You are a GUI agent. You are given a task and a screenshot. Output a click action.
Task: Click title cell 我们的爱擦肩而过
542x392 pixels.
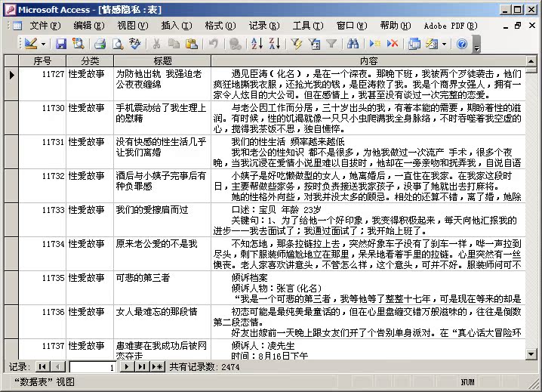pos(162,220)
